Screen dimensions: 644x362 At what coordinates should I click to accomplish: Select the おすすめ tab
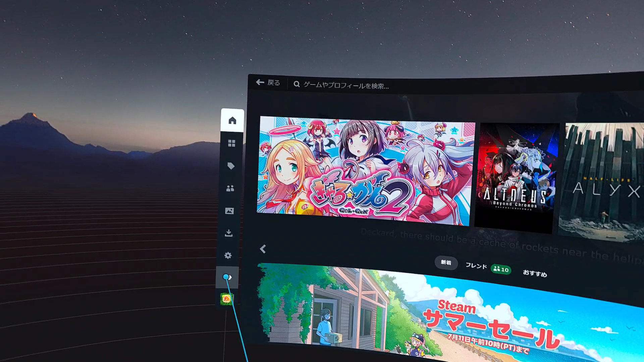535,273
